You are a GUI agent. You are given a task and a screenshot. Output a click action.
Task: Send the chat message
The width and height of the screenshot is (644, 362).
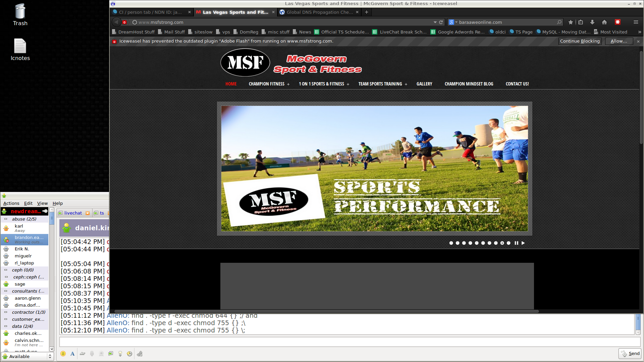pyautogui.click(x=630, y=354)
